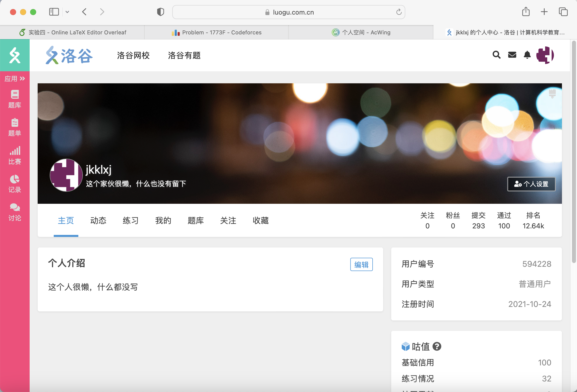The image size is (577, 392).
Task: Open the notifications bell icon
Action: 527,55
